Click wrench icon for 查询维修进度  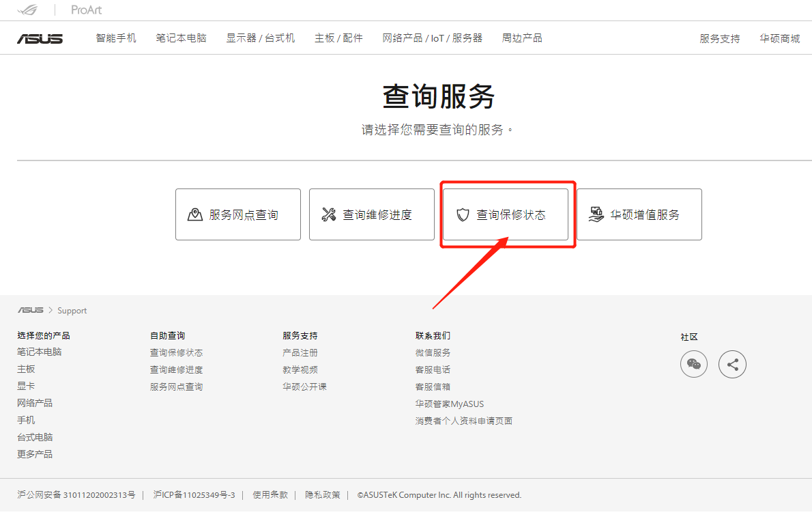tap(329, 214)
